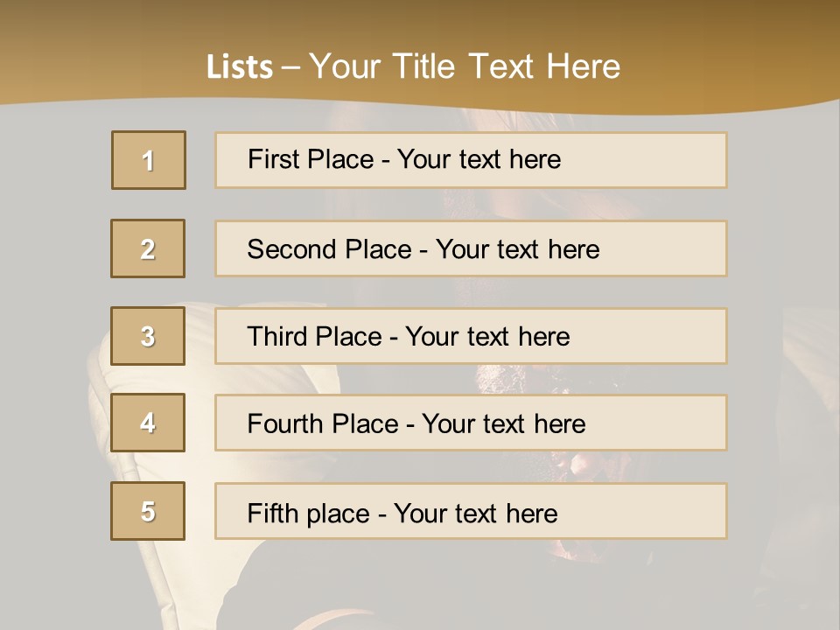Pick the number 4 square box

(148, 423)
